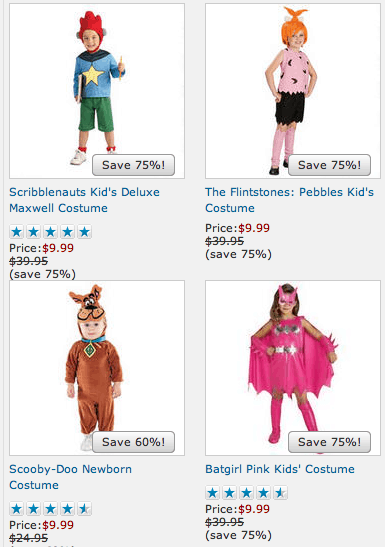Viewport: 385px width, 547px height.
Task: Click third rating star under Maxwell costume
Action: click(x=51, y=232)
